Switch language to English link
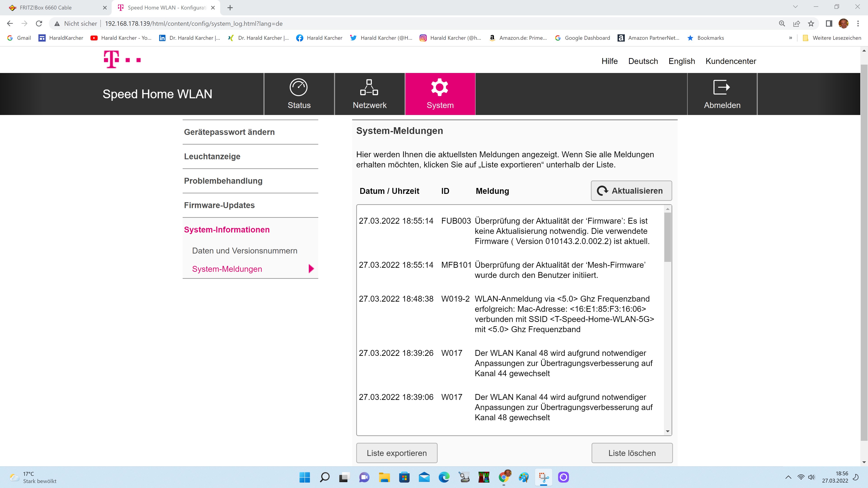 point(681,61)
